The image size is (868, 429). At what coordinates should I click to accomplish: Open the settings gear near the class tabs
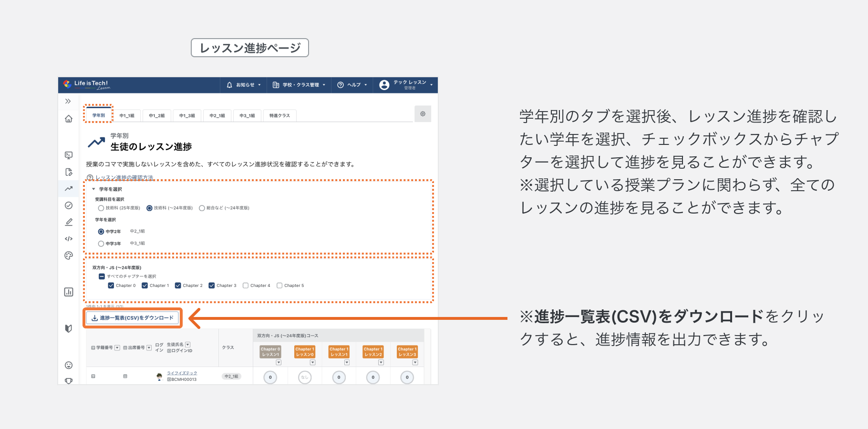[423, 113]
